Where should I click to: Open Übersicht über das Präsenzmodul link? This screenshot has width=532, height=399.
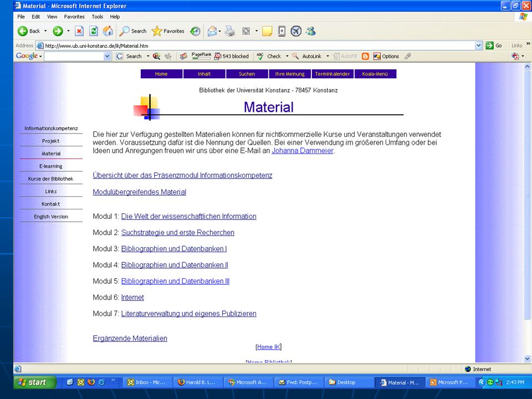pyautogui.click(x=182, y=176)
